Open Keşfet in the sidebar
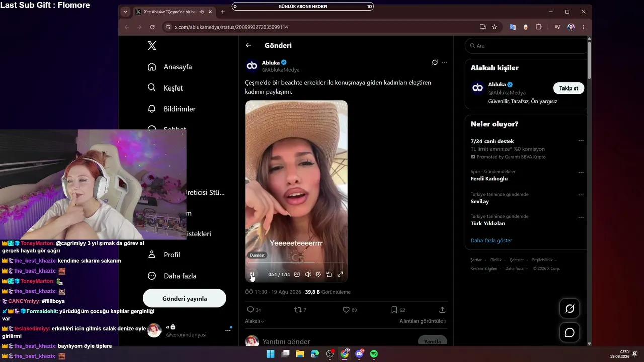Viewport: 644px width, 362px height. pos(166,88)
